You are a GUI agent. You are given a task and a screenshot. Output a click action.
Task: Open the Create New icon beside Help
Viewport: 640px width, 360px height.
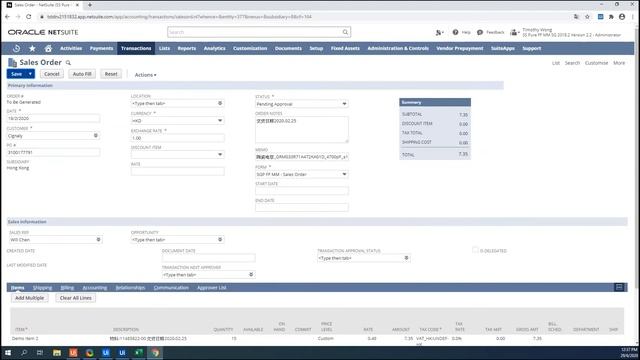pyautogui.click(x=440, y=32)
